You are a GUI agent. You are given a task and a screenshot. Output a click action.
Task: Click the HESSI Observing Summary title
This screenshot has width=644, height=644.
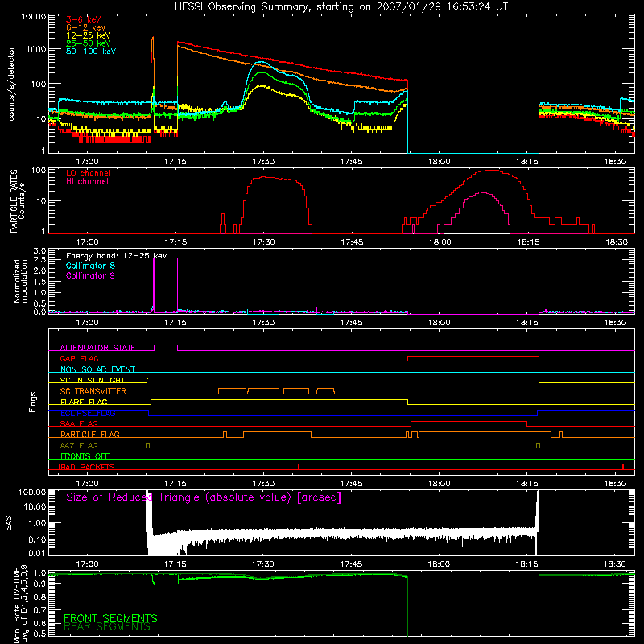coord(341,7)
